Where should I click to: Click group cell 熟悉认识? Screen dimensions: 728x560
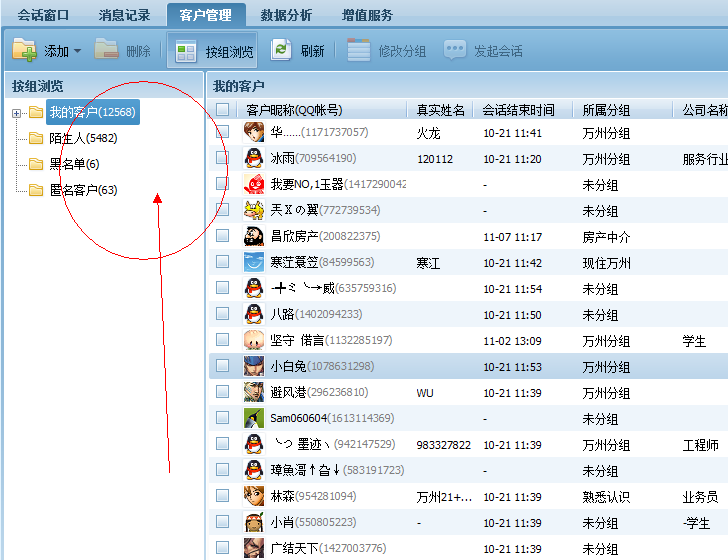606,497
